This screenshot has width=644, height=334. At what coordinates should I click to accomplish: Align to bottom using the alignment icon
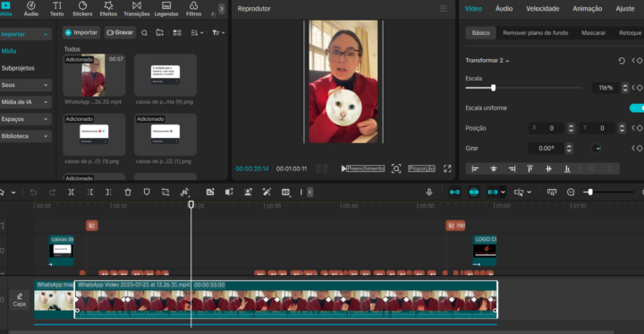567,168
